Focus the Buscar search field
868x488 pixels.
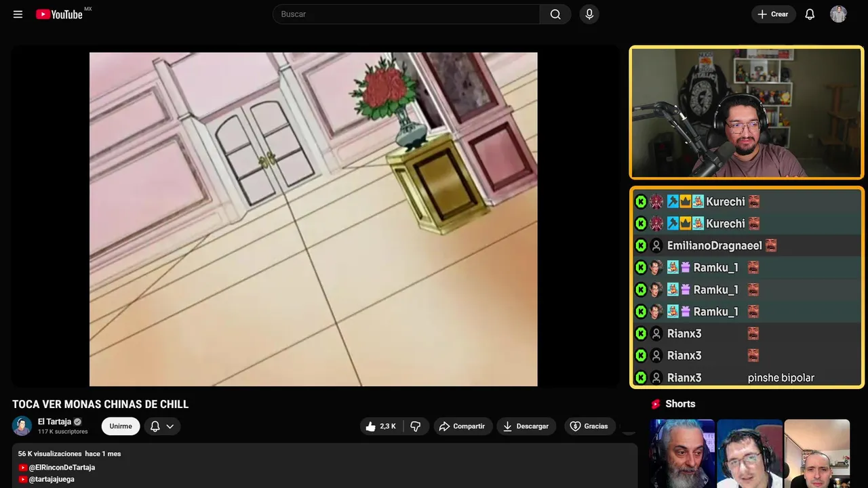pos(406,14)
